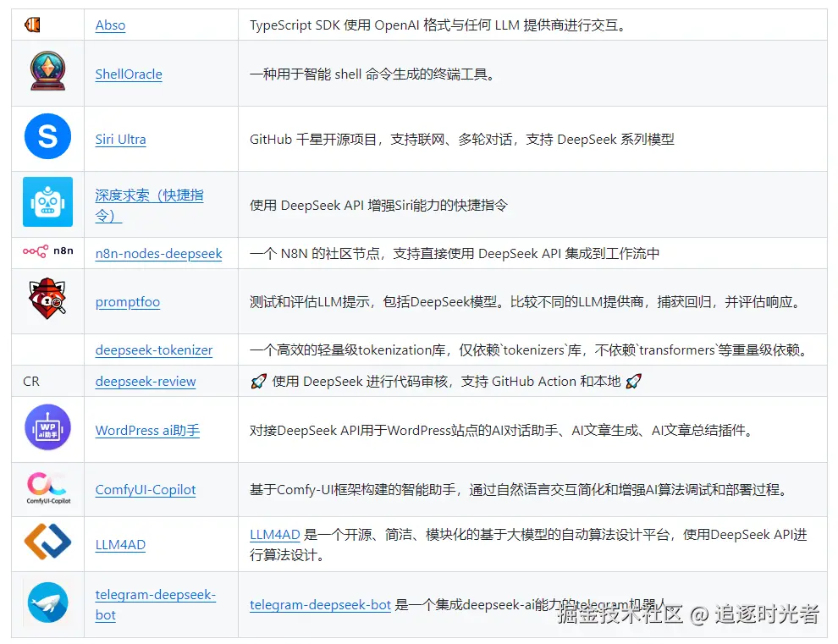Click the ComfyUI-Copilot logo icon
This screenshot has height=644, width=838.
48,488
